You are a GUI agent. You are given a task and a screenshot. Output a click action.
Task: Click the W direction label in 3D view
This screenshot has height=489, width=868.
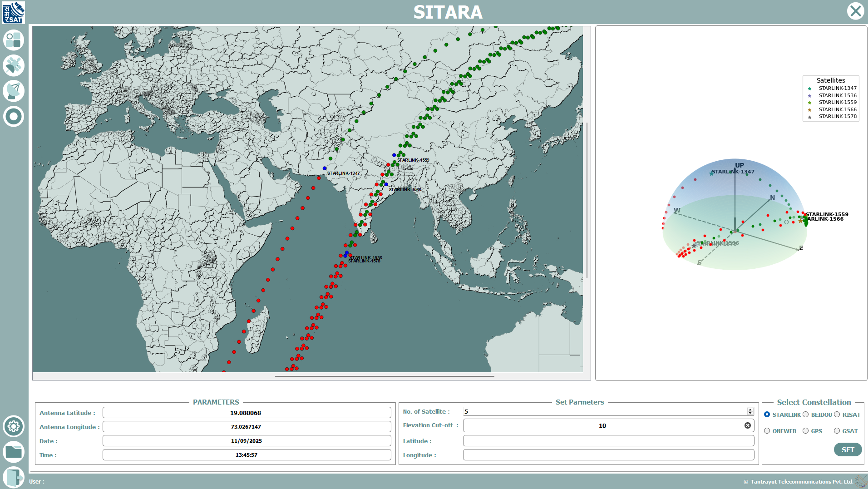pyautogui.click(x=677, y=210)
